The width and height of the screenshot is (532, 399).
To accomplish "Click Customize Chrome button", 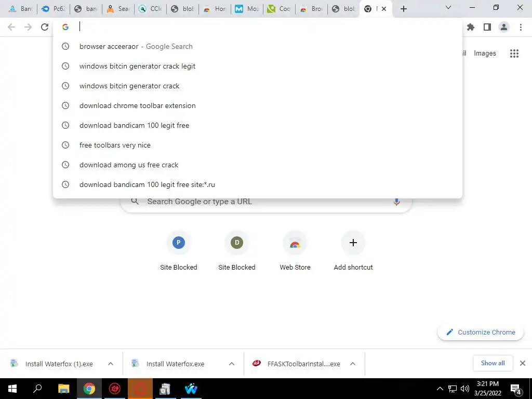I will click(x=481, y=332).
